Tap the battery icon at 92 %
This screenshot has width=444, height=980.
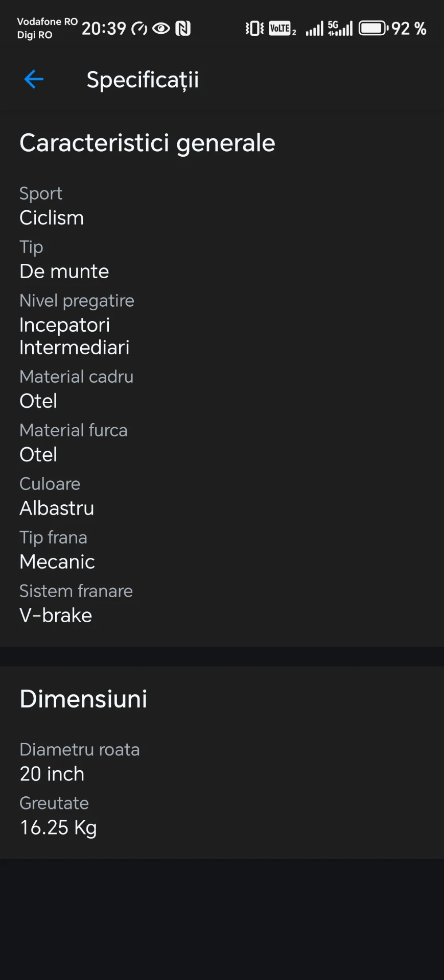click(x=373, y=29)
